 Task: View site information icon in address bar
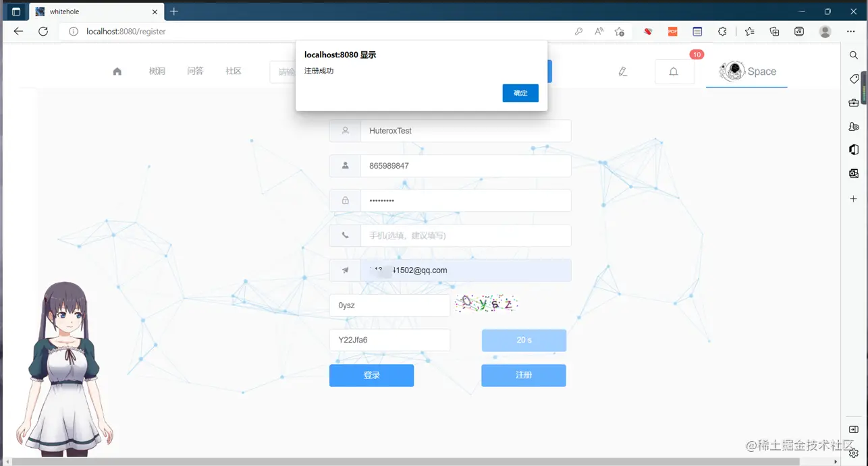[x=74, y=31]
